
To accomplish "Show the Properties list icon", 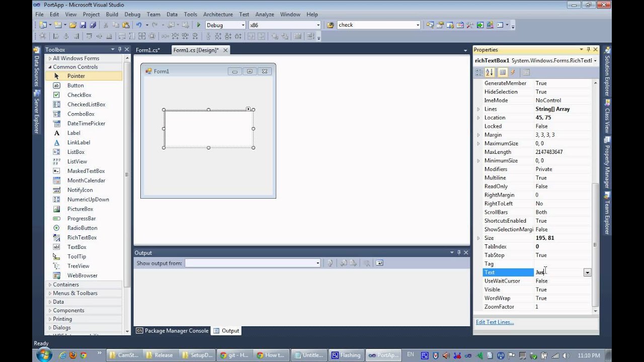I will tap(503, 72).
